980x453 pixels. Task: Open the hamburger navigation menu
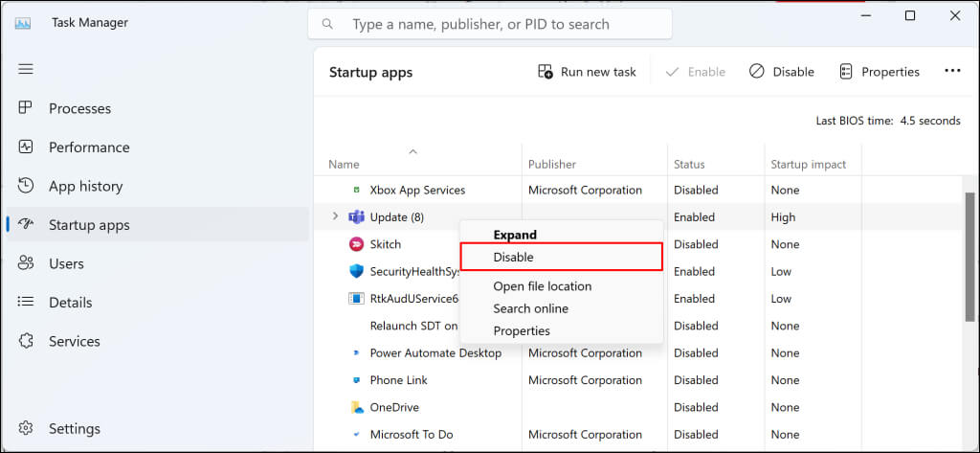[26, 69]
